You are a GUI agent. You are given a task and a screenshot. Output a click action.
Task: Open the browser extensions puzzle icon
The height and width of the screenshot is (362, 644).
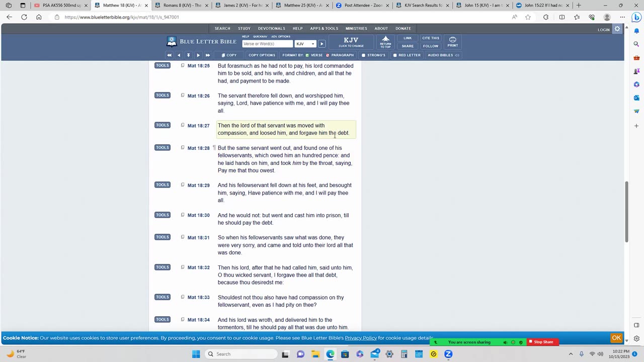point(546,17)
